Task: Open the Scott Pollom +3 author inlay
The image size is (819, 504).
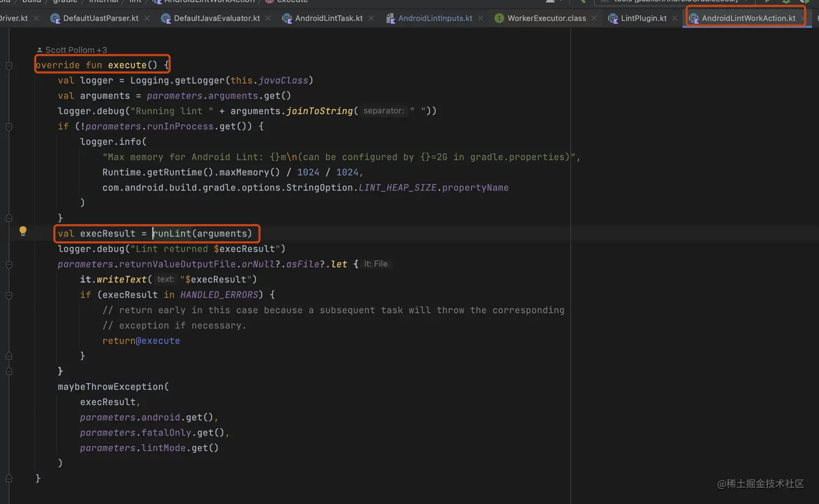Action: [71, 50]
